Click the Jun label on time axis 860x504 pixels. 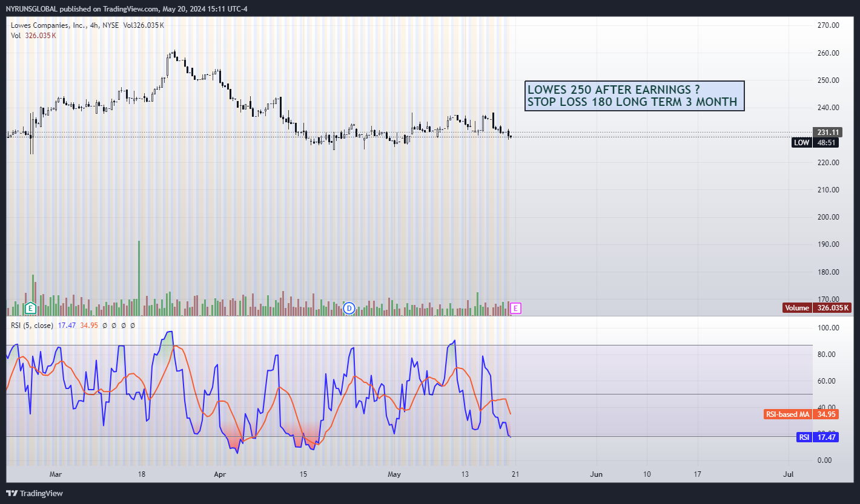(597, 474)
